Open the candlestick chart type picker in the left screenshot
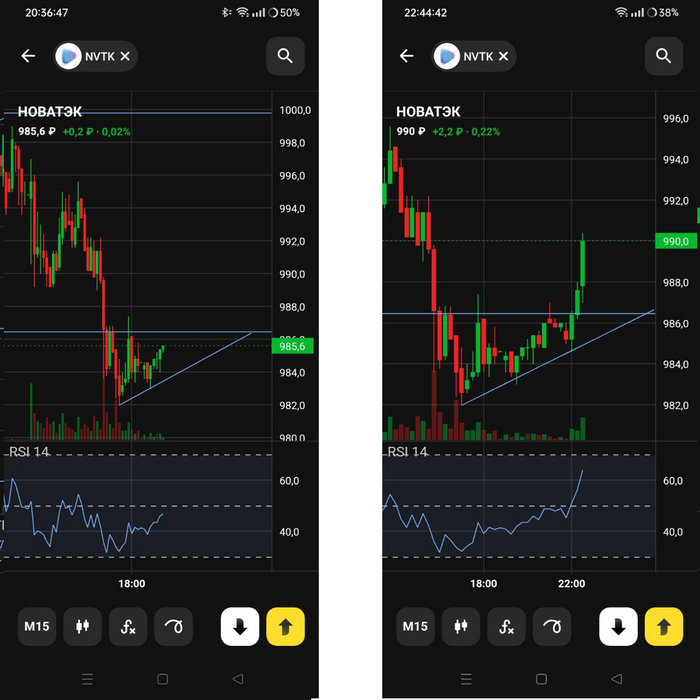 click(83, 627)
